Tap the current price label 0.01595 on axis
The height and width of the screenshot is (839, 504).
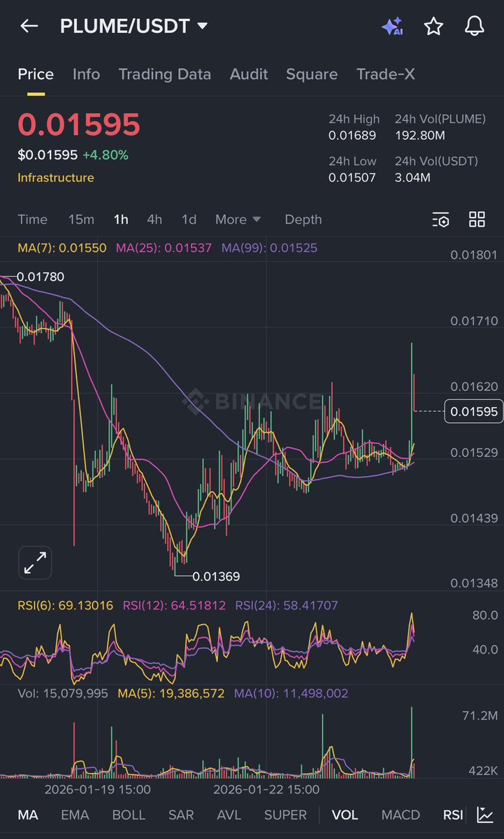pos(475,411)
